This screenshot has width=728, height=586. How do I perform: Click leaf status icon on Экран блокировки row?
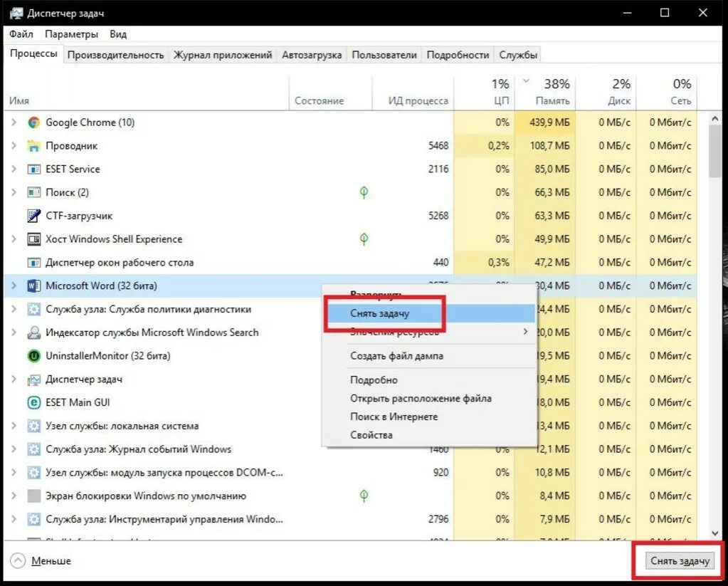pos(364,496)
